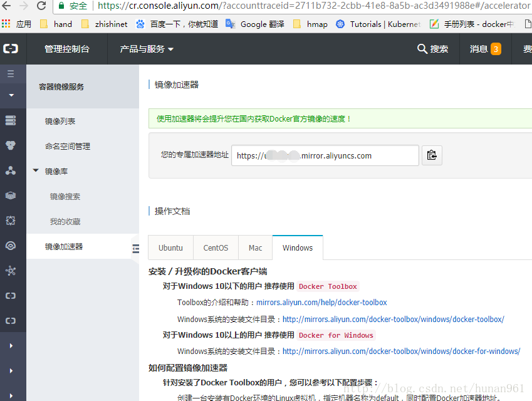Screen dimensions: 532x401
Task: Click the hamburger menu icon in left rail
Action: click(11, 74)
